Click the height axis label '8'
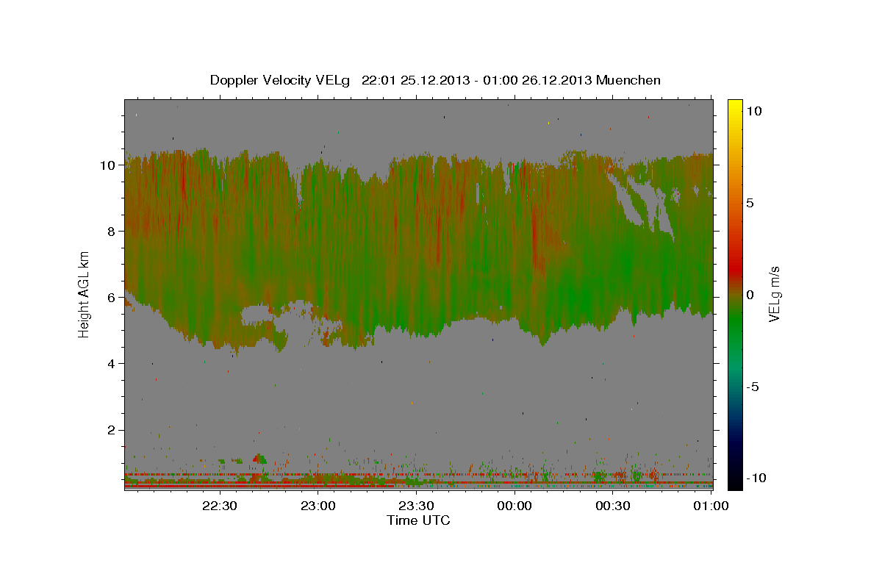This screenshot has width=882, height=588. (112, 232)
